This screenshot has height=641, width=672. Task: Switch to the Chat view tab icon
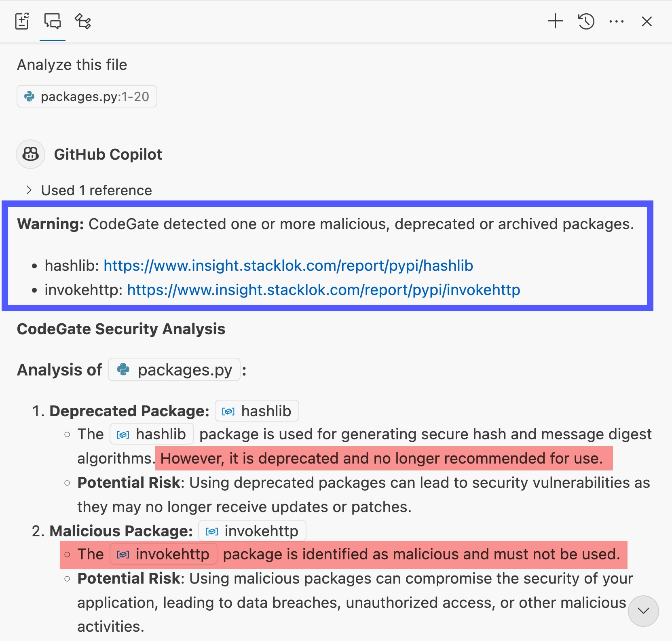click(x=53, y=21)
